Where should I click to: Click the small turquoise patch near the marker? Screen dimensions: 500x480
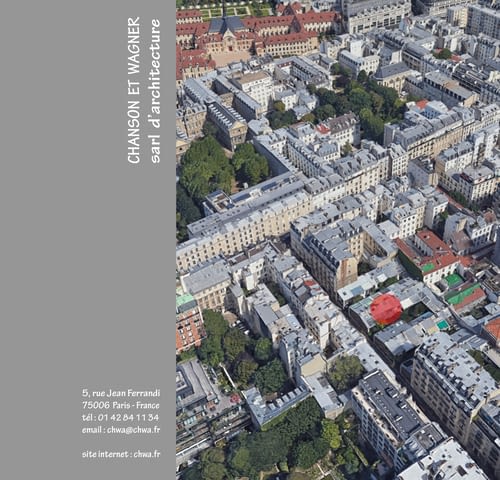tap(443, 324)
